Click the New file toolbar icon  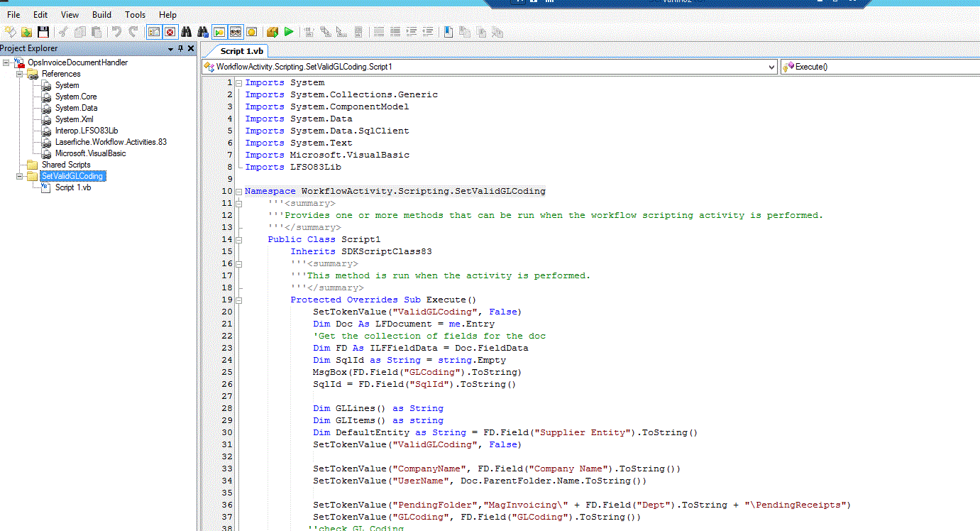coord(10,32)
